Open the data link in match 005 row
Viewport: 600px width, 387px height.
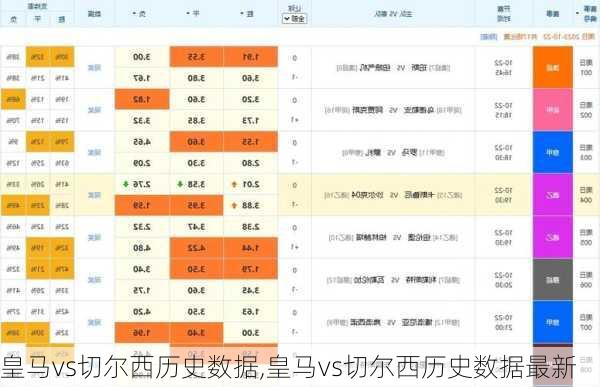(95, 238)
